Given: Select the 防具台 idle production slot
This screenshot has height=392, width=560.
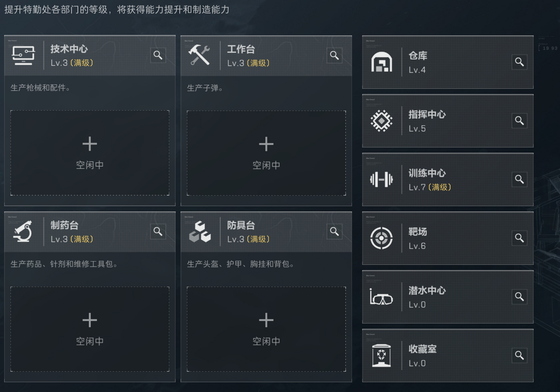Looking at the screenshot, I should (266, 329).
